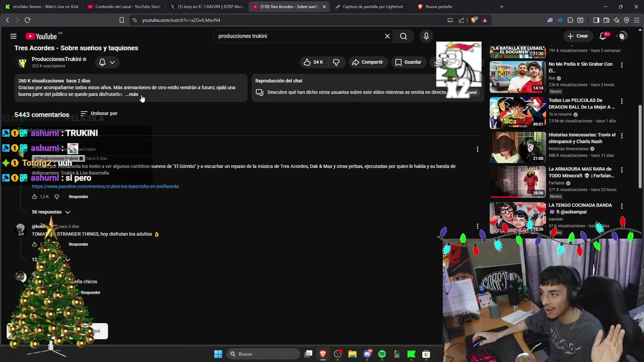Open YouTube notifications bell
644x362 pixels.
(603, 36)
